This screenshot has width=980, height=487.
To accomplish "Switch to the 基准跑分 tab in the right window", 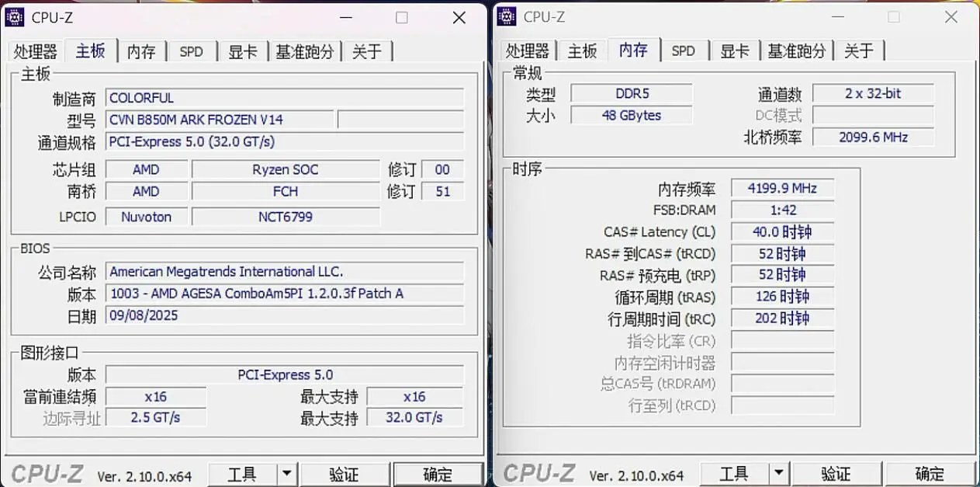I will (x=796, y=50).
